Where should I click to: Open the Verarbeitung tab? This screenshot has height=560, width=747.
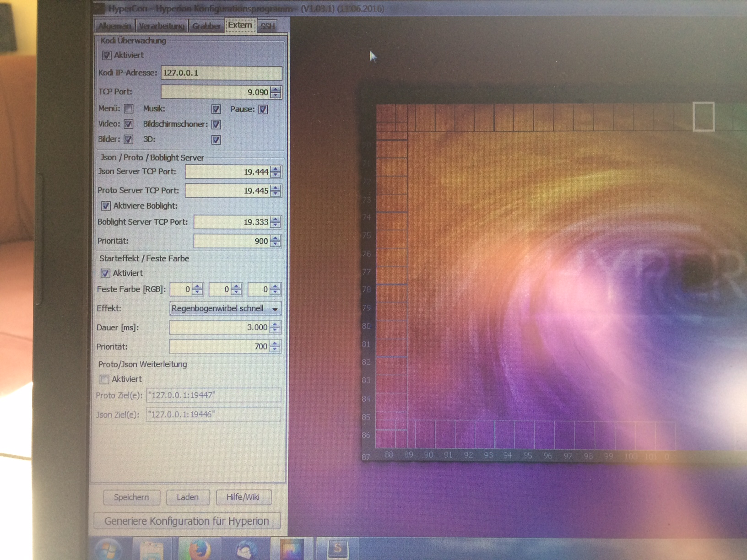click(x=162, y=26)
